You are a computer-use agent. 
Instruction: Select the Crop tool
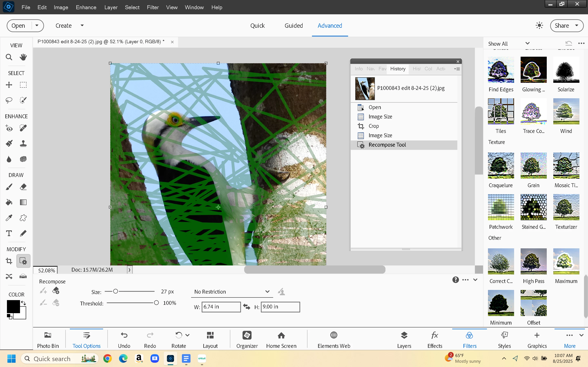click(x=9, y=261)
